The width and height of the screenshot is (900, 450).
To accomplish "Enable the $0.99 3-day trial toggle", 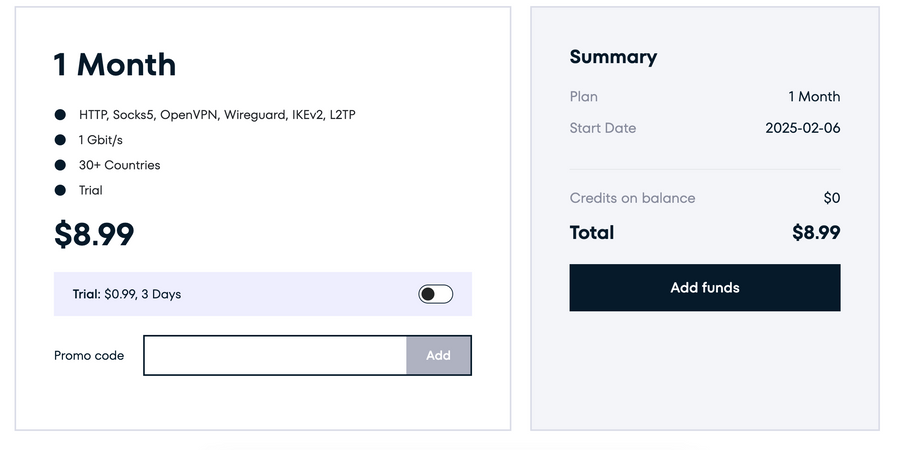I will click(x=435, y=294).
